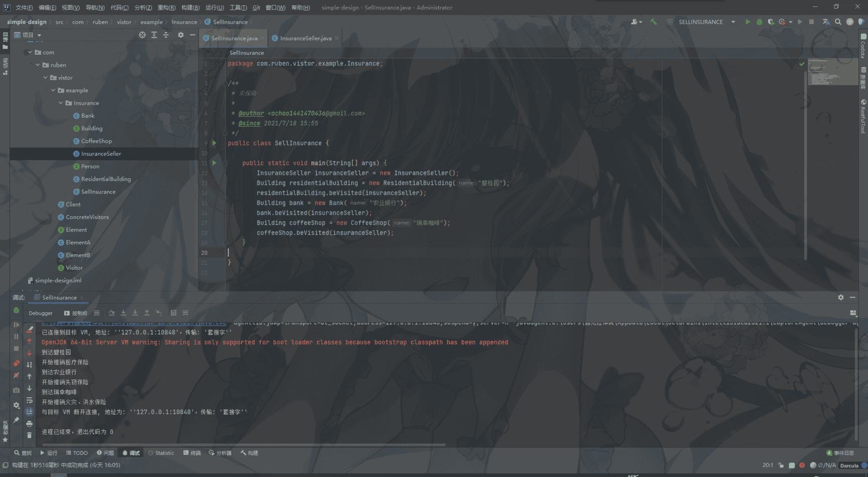Screen dimensions: 868x477
Task: Clear console output with trash icon
Action: pyautogui.click(x=29, y=435)
